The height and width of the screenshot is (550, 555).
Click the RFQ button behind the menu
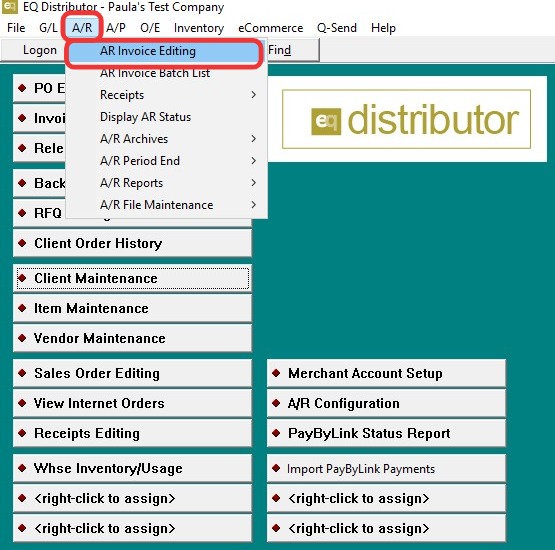tap(39, 213)
